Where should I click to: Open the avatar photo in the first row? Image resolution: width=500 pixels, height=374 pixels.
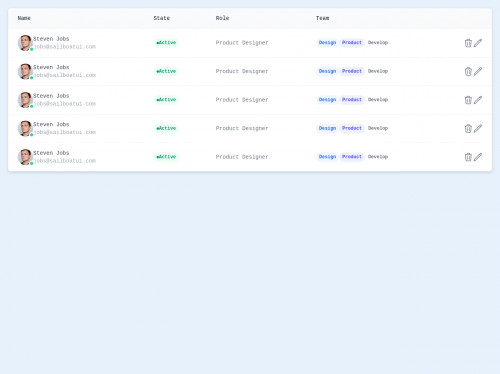[x=25, y=43]
